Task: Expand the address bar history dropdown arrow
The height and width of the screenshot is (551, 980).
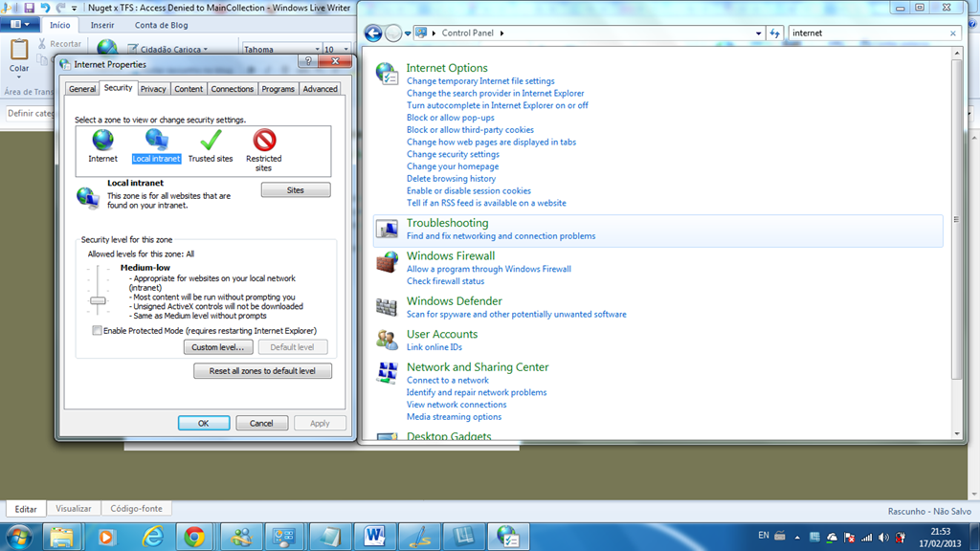Action: (x=758, y=33)
